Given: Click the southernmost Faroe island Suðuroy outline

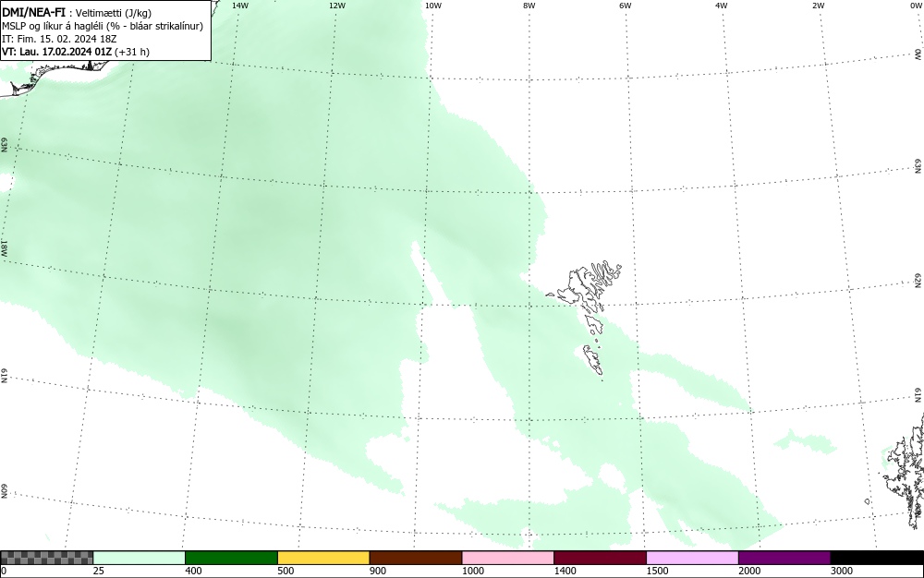Looking at the screenshot, I should click(x=593, y=360).
